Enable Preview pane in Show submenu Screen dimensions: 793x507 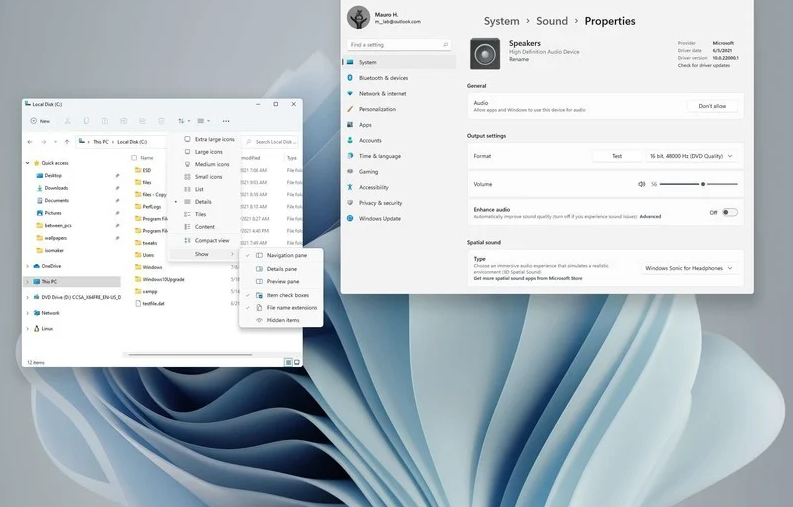click(x=281, y=281)
